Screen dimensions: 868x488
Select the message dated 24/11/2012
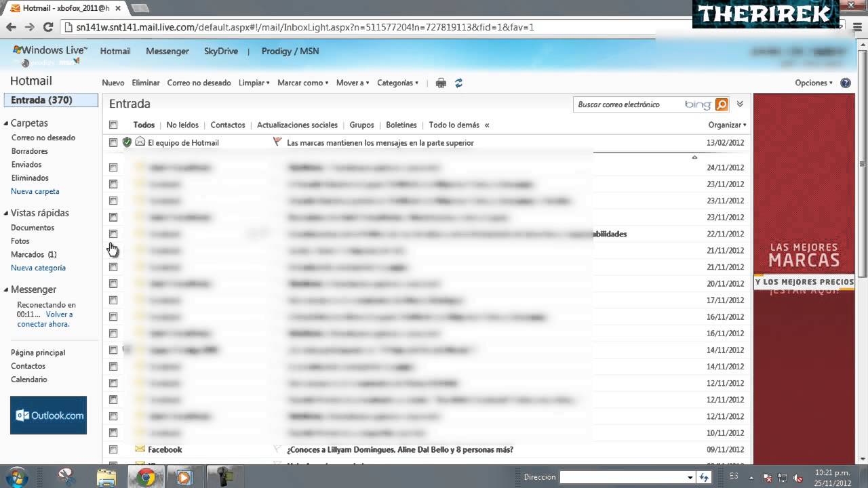[x=113, y=167]
